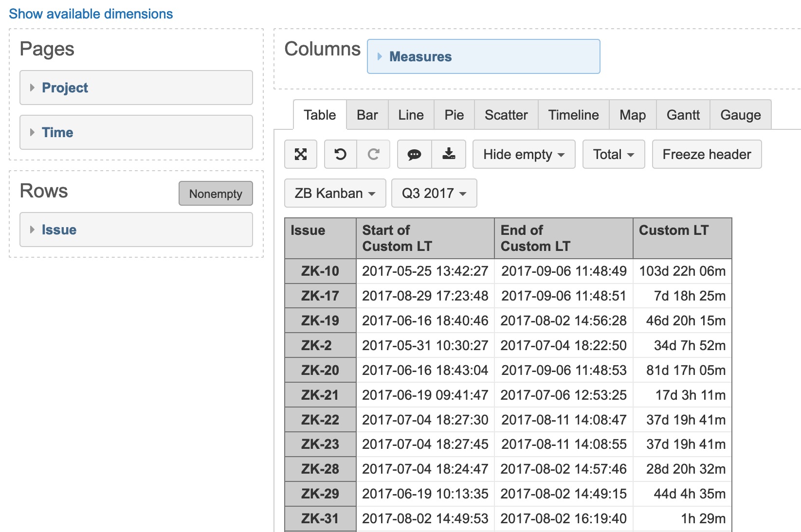Switch to the Gantt tab
Screen dimensions: 801x532
click(683, 115)
